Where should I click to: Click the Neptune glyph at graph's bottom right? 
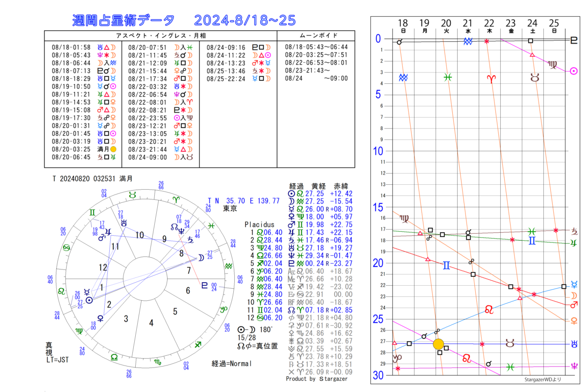[574, 366]
